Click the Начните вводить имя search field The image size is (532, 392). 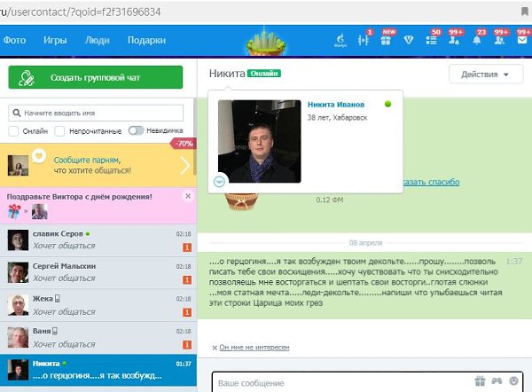coord(100,113)
